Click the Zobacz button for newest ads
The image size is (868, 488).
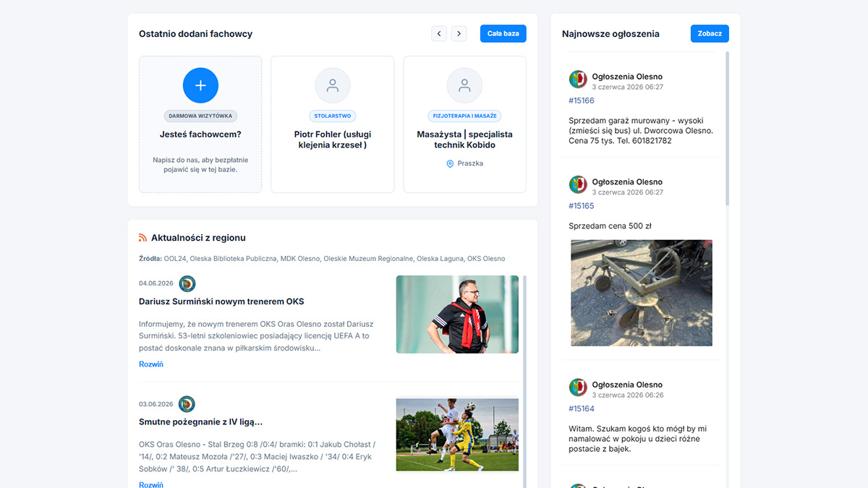[x=710, y=33]
